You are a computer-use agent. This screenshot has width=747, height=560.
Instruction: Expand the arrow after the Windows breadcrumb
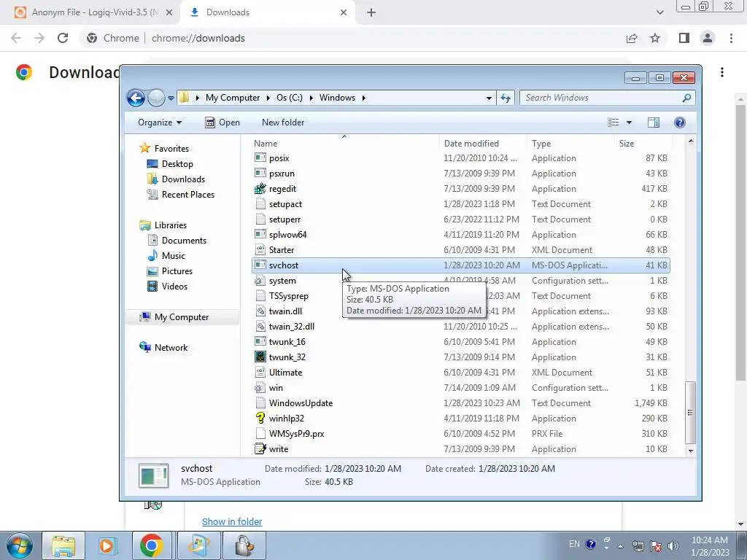tap(363, 98)
